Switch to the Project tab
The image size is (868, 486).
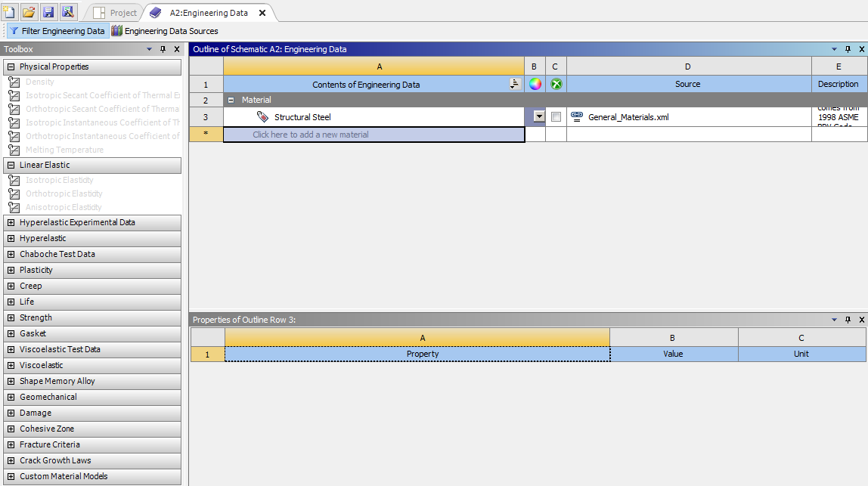[x=115, y=13]
